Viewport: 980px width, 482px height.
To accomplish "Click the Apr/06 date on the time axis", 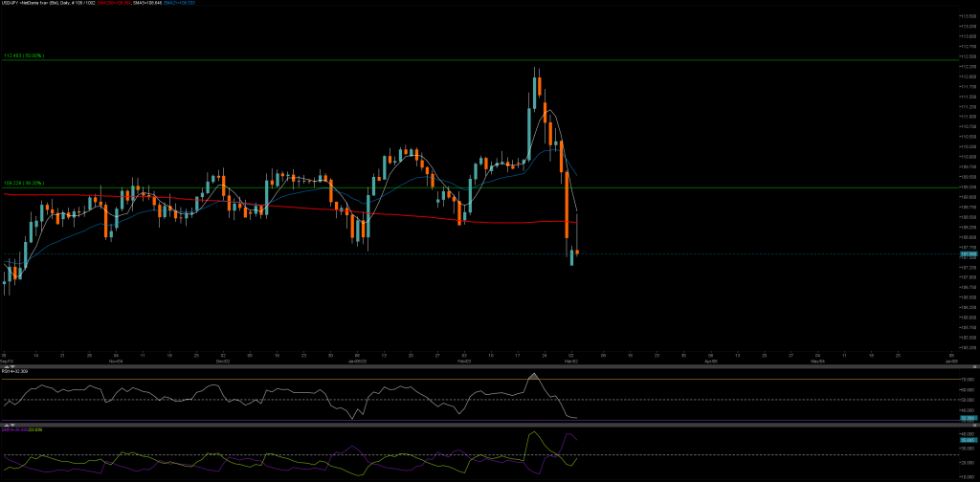I will [x=710, y=361].
